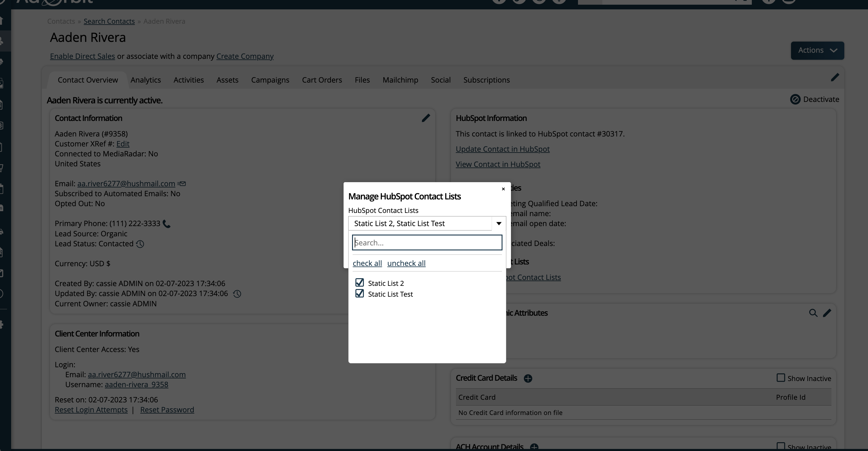The image size is (868, 451).
Task: Toggle the Static List 2 checkbox
Action: 360,283
